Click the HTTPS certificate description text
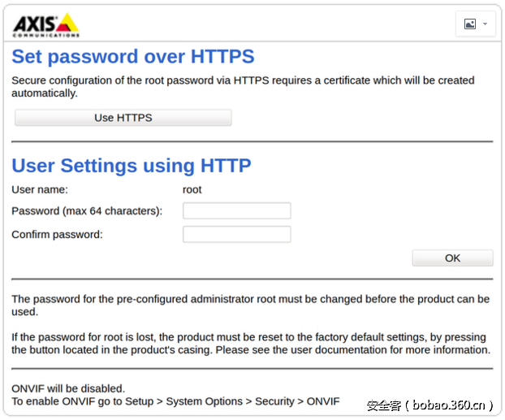The width and height of the screenshot is (505, 420). click(243, 87)
